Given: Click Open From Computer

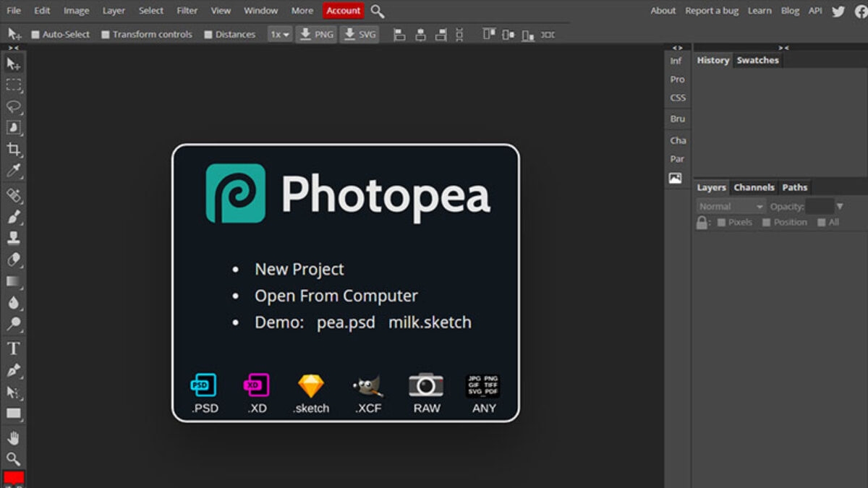Looking at the screenshot, I should 336,296.
